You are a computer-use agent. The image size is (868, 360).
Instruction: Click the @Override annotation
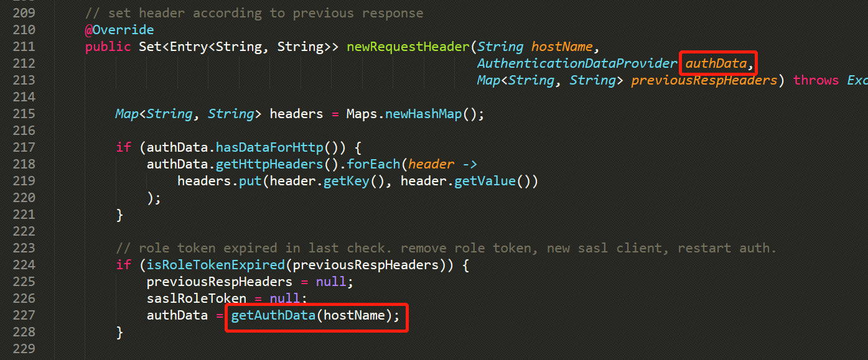(119, 30)
